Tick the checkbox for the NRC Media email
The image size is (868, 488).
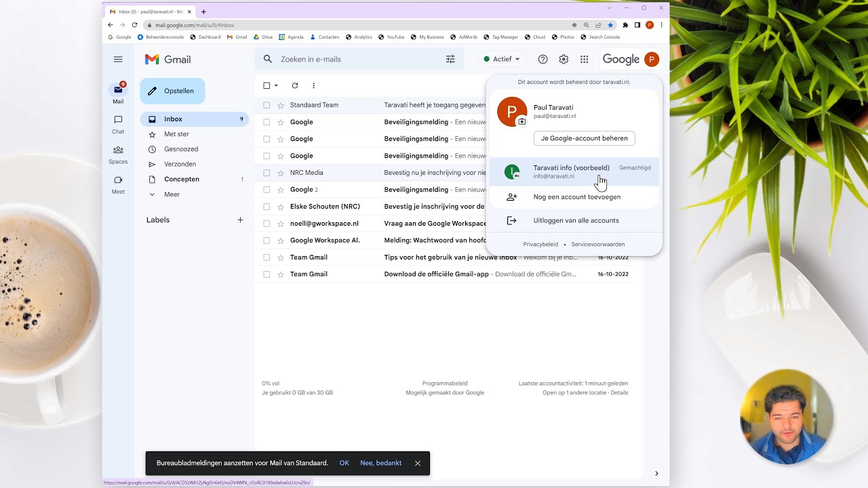coord(267,173)
